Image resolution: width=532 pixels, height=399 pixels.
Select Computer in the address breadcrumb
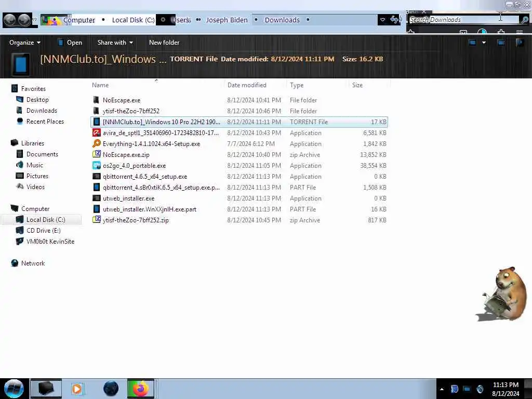79,20
